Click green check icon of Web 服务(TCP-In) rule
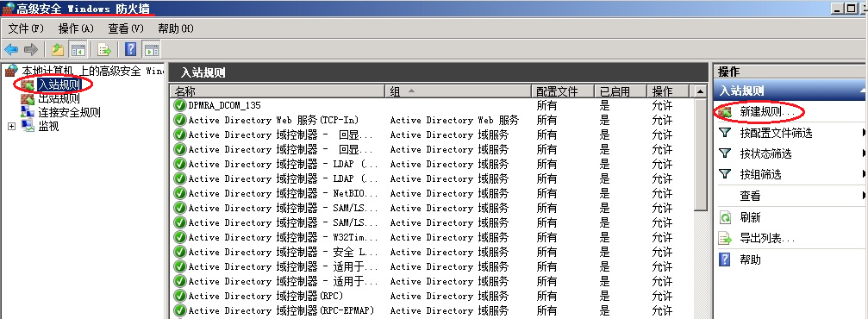This screenshot has width=868, height=319. (x=179, y=120)
